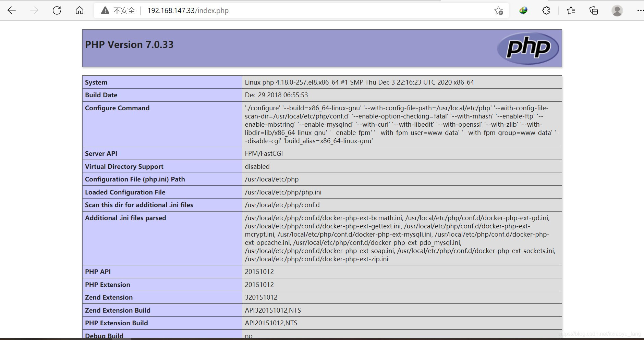Image resolution: width=644 pixels, height=340 pixels.
Task: Click the System row label
Action: point(96,82)
